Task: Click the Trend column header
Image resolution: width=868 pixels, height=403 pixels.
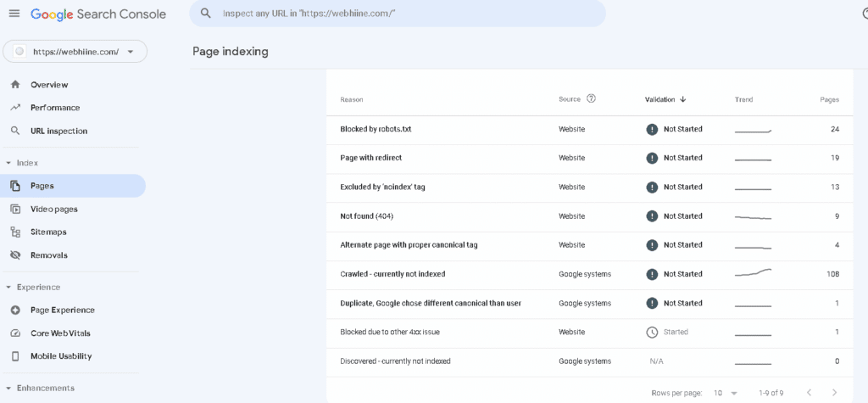Action: click(744, 100)
